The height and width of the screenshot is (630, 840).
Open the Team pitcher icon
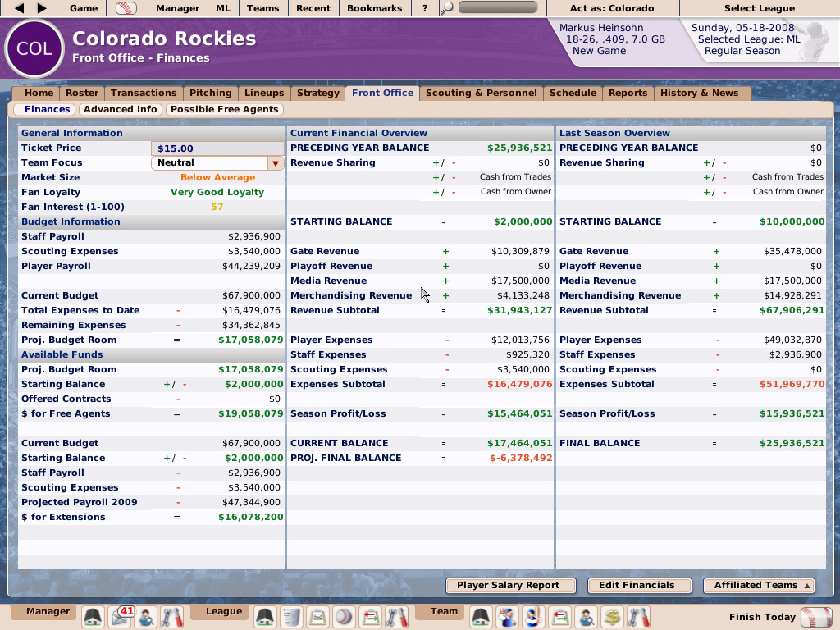507,617
